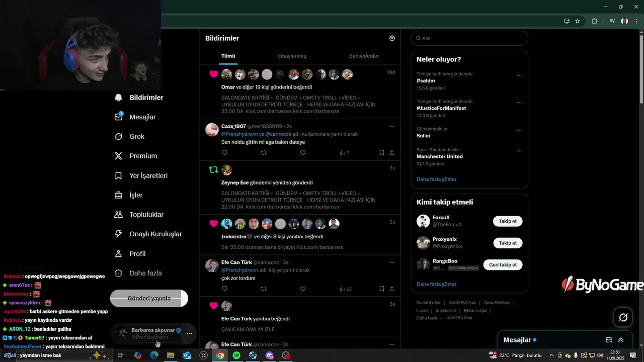Repost Efe Can Türk's 'çok zor lordum' reply

[x=264, y=289]
